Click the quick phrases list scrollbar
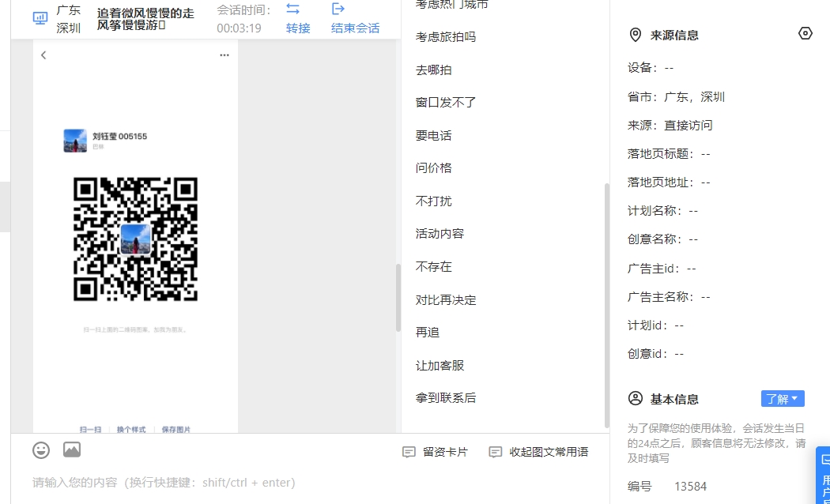This screenshot has width=830, height=504. tap(606, 305)
